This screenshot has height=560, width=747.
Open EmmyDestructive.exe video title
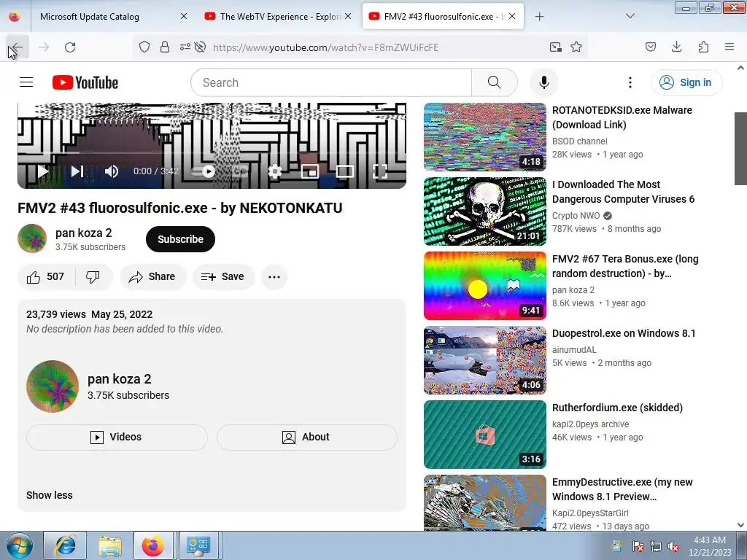pos(622,489)
